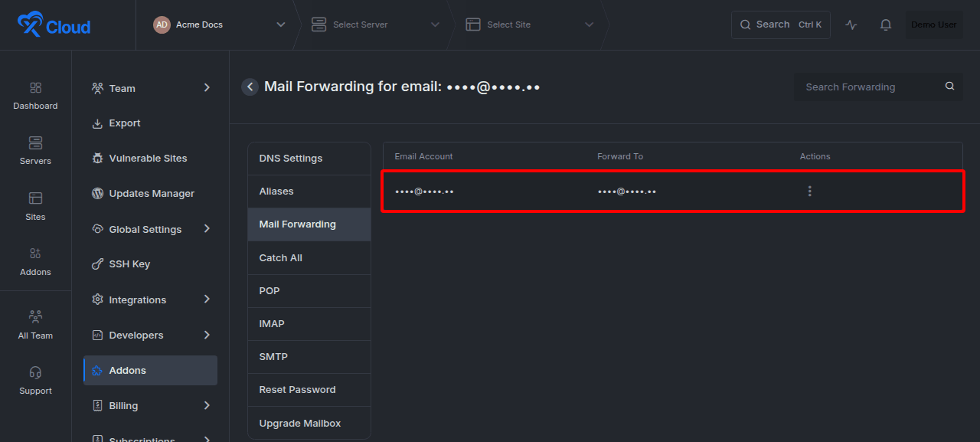Open the POP tab
The height and width of the screenshot is (442, 980).
(x=309, y=291)
